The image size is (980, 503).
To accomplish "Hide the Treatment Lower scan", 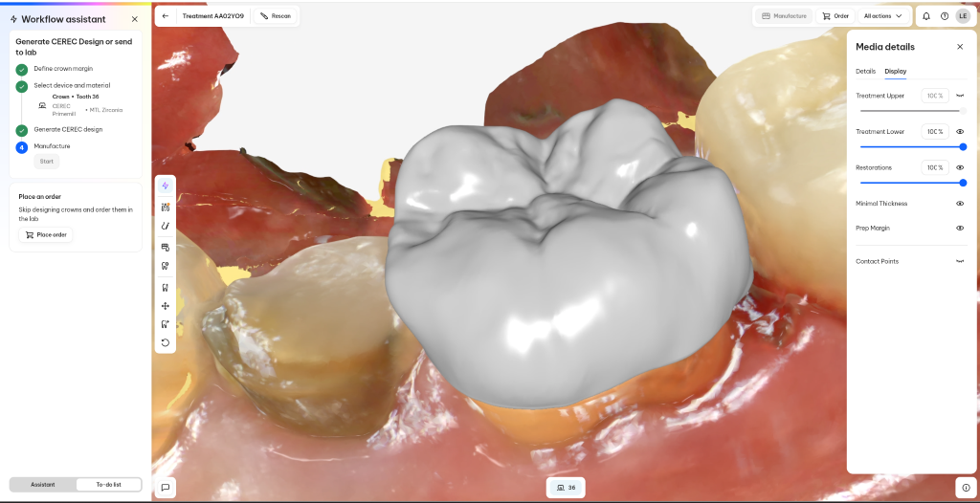I will [x=960, y=132].
